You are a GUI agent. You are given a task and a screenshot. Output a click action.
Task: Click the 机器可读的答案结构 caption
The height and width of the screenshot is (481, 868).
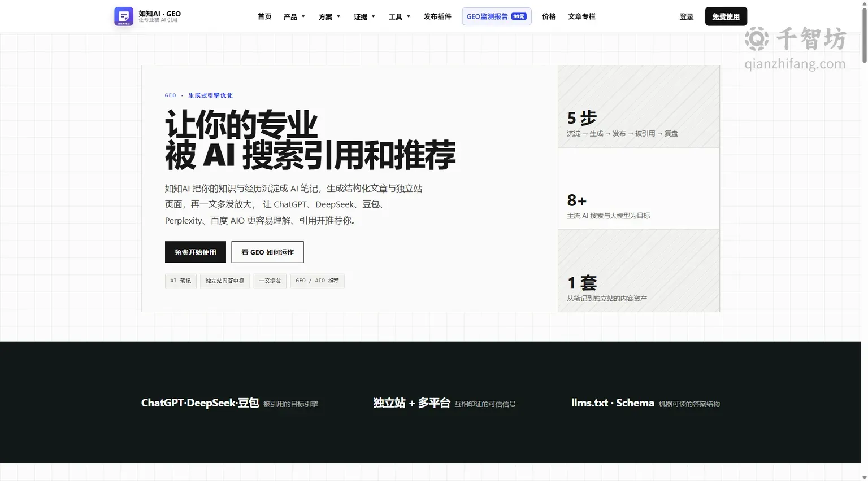point(689,404)
